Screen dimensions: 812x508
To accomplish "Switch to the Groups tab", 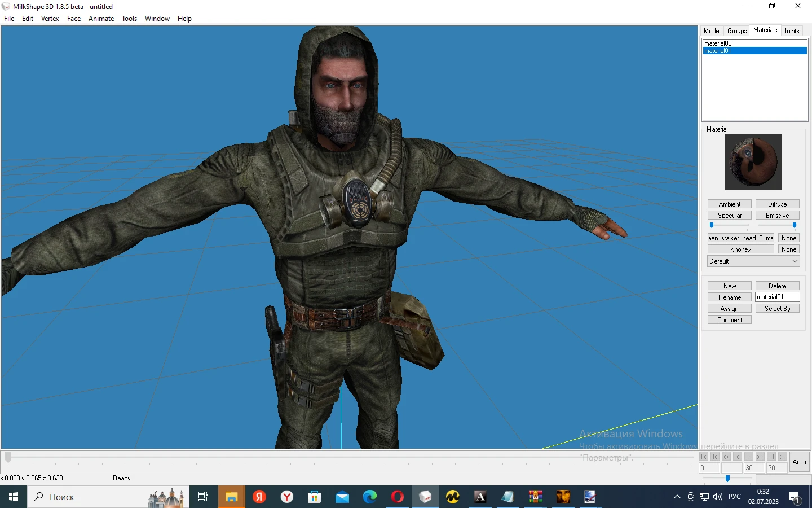I will [x=736, y=30].
